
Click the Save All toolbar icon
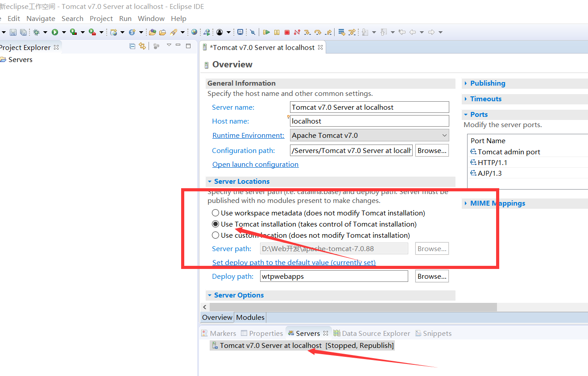pyautogui.click(x=23, y=32)
